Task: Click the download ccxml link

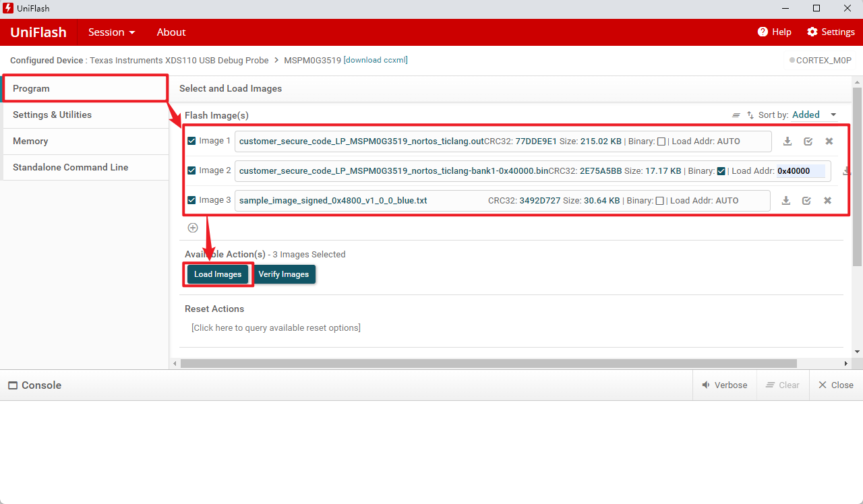Action: [376, 60]
